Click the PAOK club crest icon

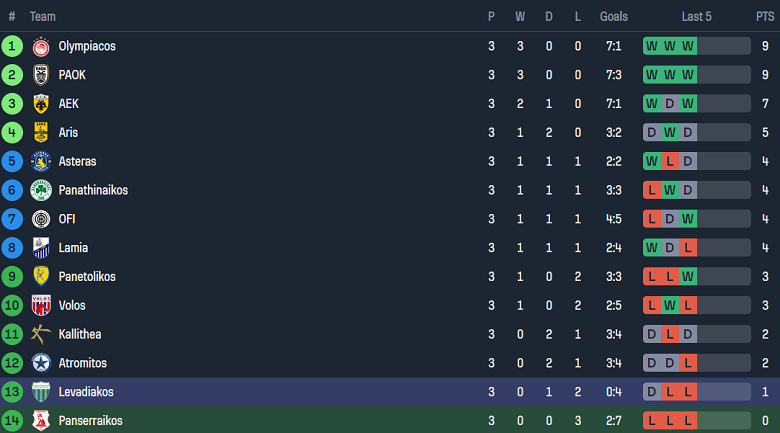click(x=41, y=75)
